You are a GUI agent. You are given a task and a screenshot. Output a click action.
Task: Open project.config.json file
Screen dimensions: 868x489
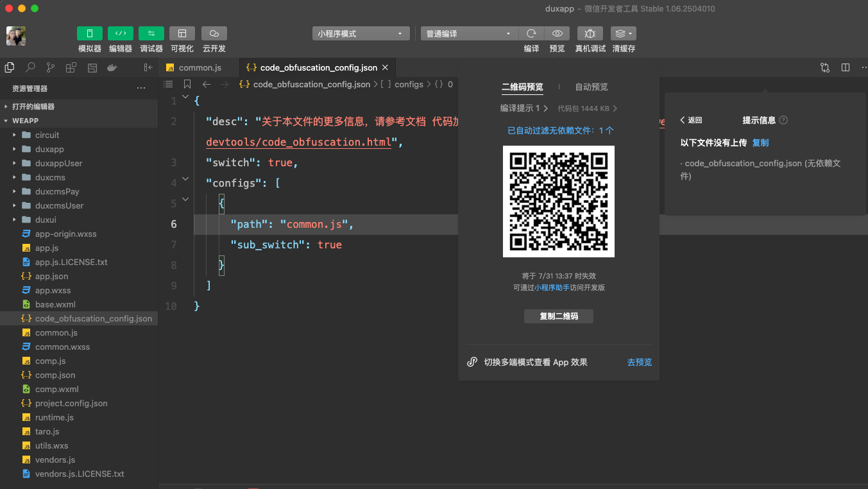pyautogui.click(x=79, y=403)
